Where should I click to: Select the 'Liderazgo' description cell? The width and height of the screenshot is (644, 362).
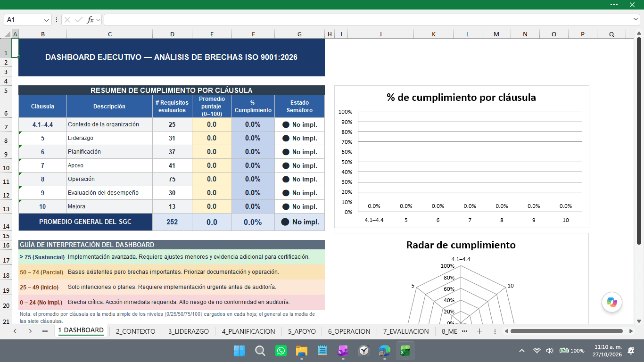click(x=109, y=138)
